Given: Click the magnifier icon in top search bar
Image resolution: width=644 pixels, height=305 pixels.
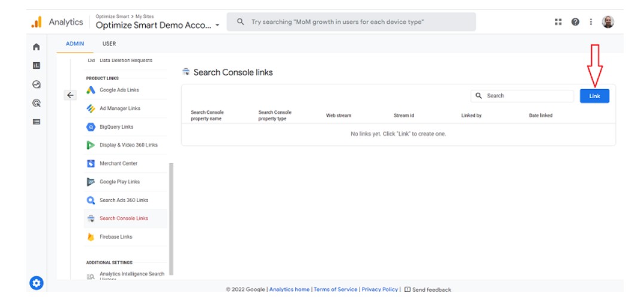Looking at the screenshot, I should tap(241, 22).
